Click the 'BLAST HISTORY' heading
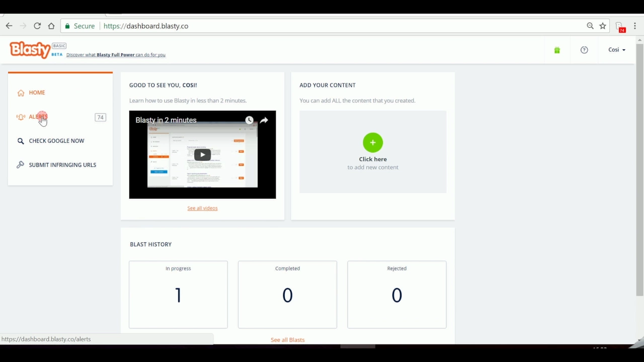 [151, 244]
